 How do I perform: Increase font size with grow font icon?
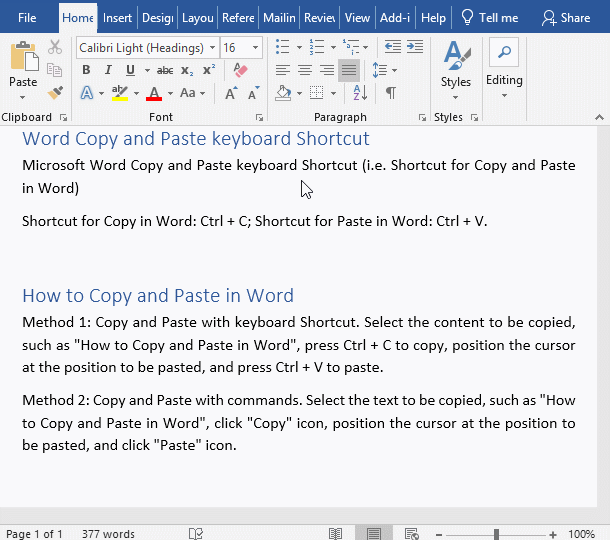tap(231, 93)
